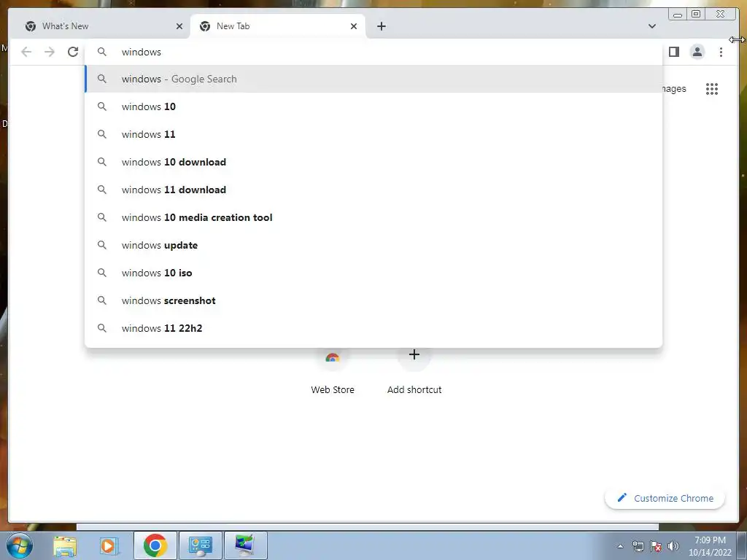The width and height of the screenshot is (747, 560).
Task: Open the monitor app taskbar icon
Action: pyautogui.click(x=245, y=545)
